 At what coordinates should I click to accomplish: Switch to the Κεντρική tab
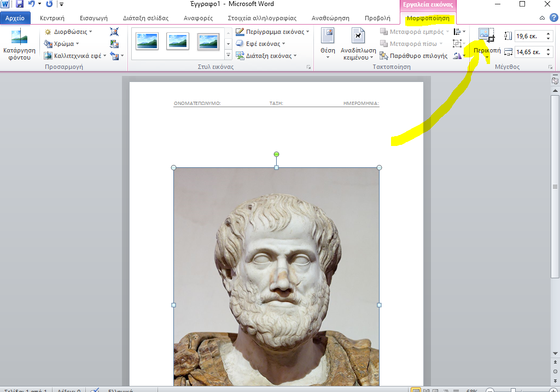tap(52, 18)
